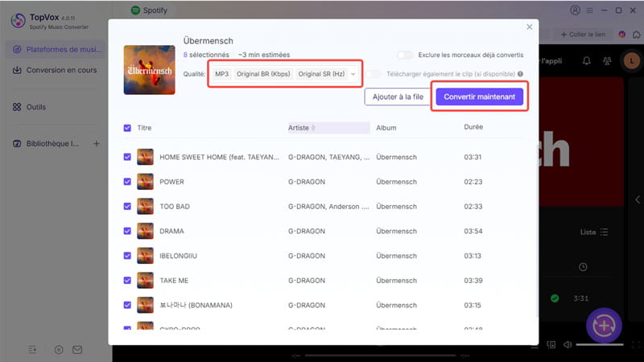Click the Spotify playback progress bar

point(380,356)
